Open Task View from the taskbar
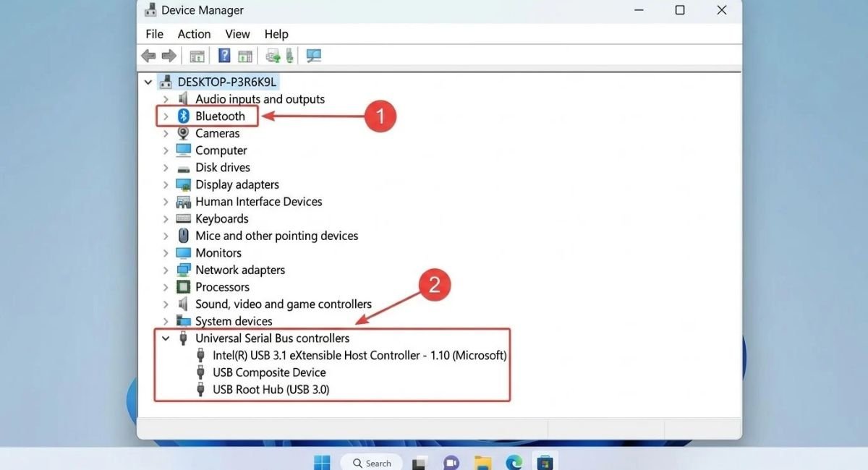This screenshot has height=470, width=868. point(420,463)
